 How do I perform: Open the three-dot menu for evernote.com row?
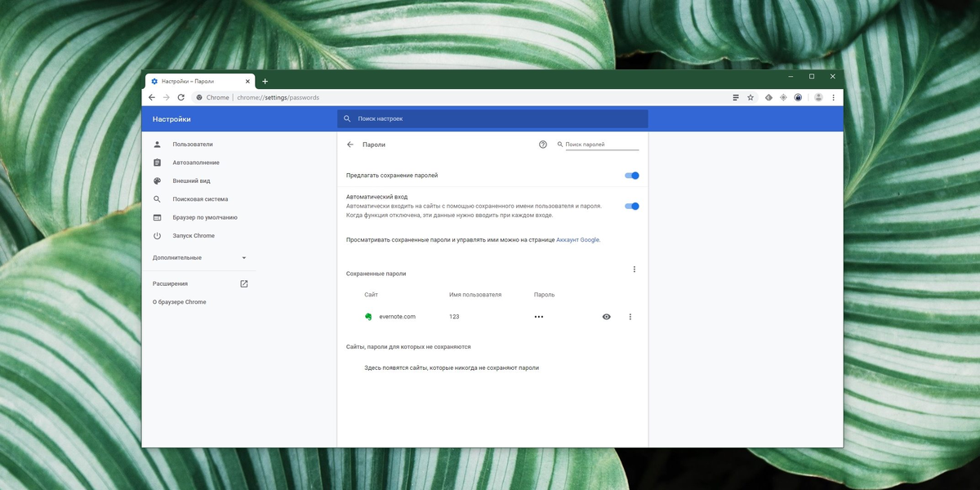point(630,317)
